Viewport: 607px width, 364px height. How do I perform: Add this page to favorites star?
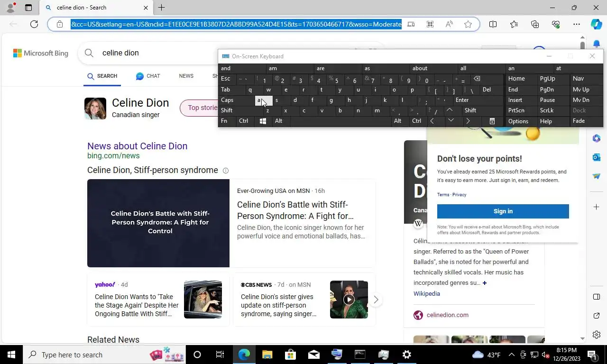click(468, 24)
